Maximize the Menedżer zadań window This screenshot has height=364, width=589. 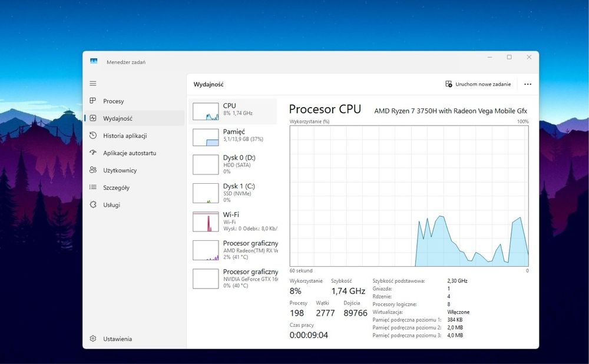509,57
